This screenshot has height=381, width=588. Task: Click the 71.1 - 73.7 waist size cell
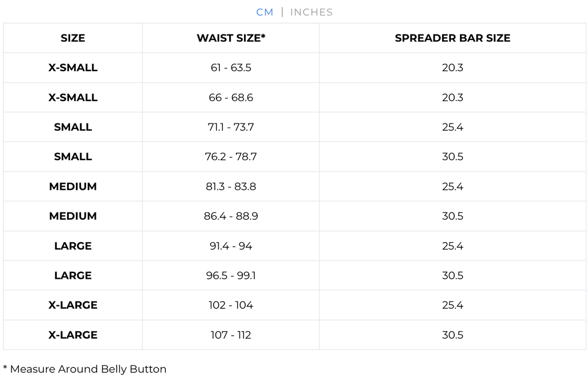pos(231,127)
